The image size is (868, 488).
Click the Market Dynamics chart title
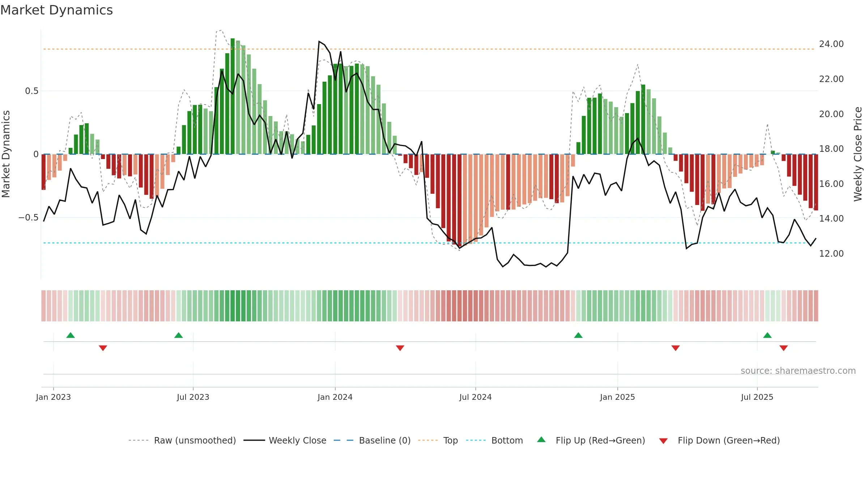click(x=56, y=10)
